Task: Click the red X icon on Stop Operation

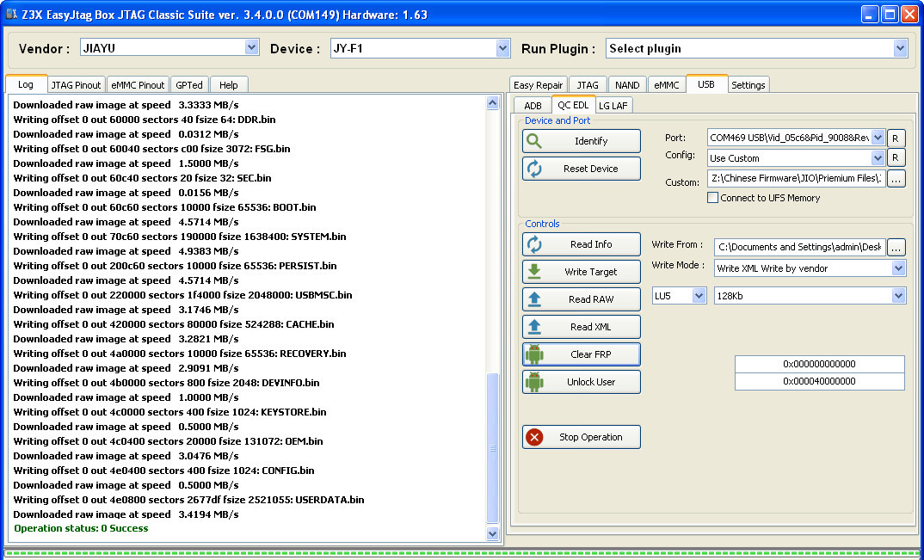Action: point(534,437)
